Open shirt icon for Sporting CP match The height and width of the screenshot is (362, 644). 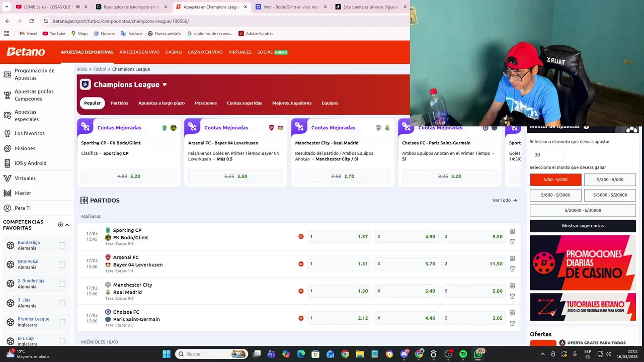click(x=512, y=242)
